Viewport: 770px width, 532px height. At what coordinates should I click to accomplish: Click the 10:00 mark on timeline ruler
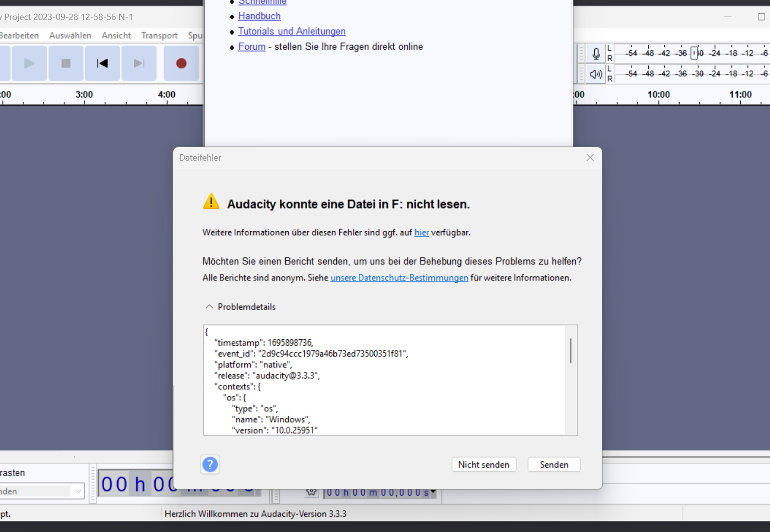click(x=659, y=94)
